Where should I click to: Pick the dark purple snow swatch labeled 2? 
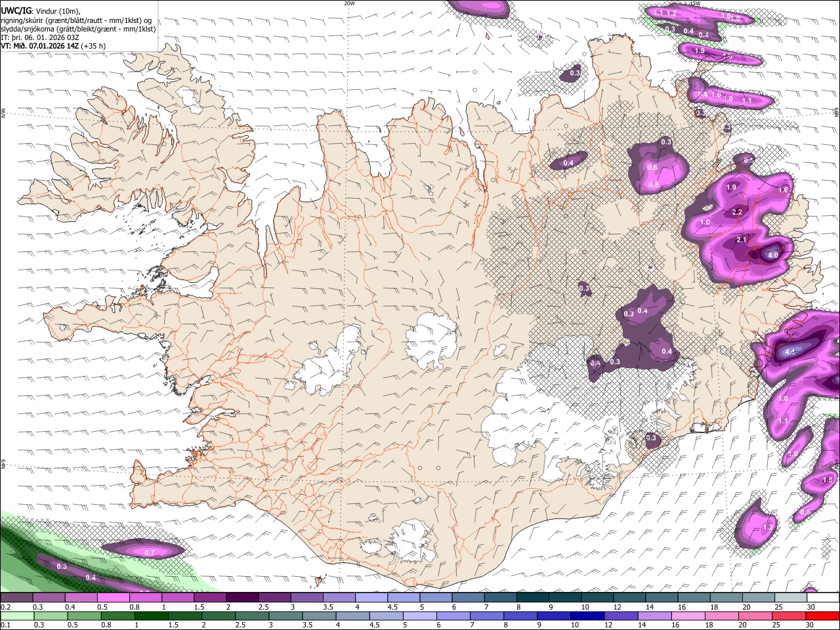241,598
